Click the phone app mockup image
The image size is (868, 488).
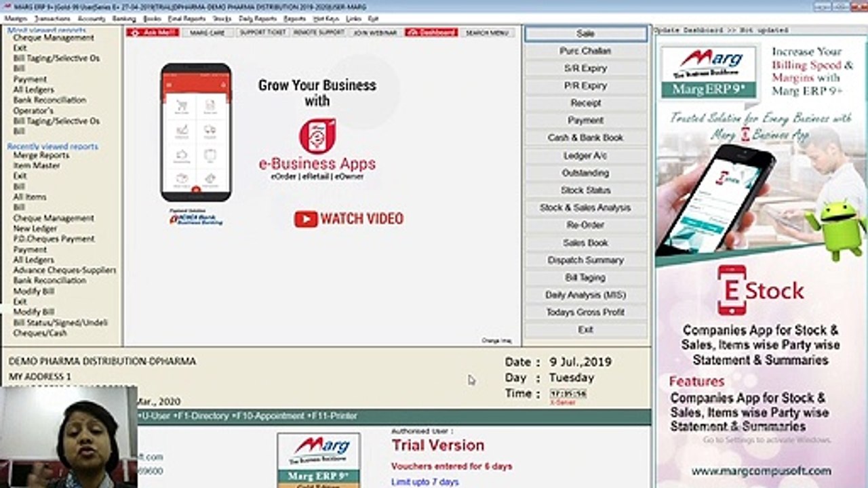coord(196,132)
